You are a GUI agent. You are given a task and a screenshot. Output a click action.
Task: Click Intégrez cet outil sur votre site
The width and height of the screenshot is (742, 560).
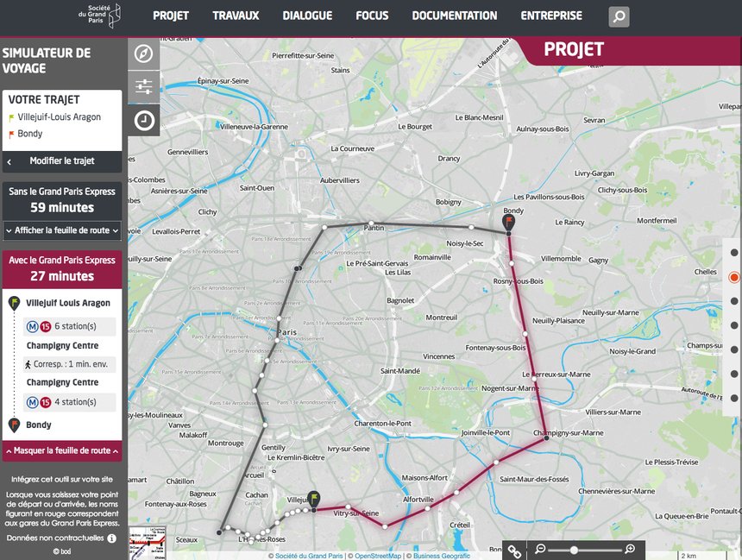[62, 479]
